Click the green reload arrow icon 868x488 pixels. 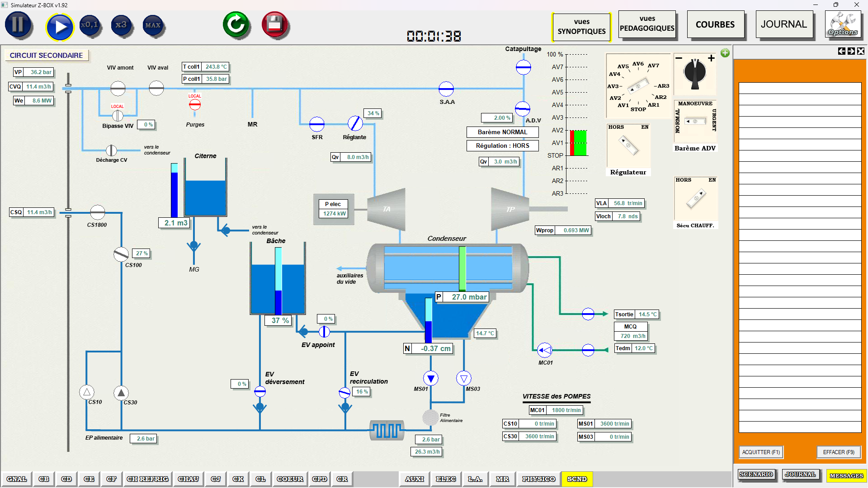[x=236, y=24]
